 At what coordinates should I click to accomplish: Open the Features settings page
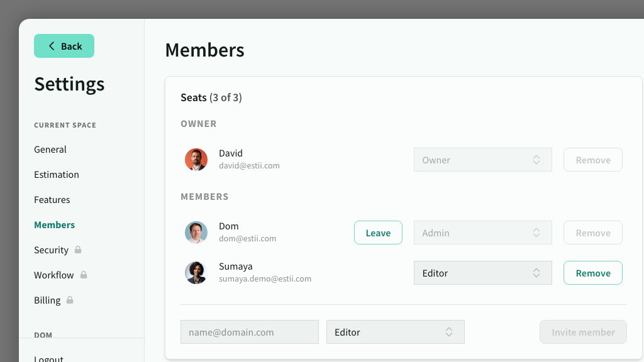point(52,200)
